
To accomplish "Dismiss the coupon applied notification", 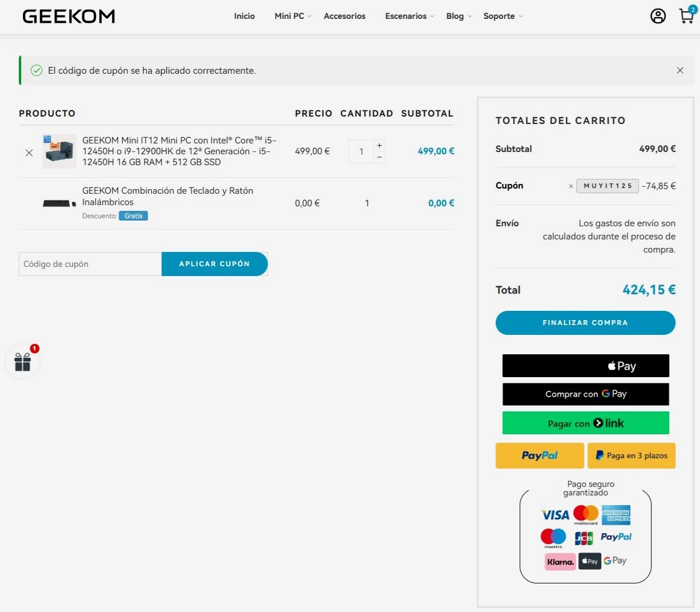I will tap(680, 70).
